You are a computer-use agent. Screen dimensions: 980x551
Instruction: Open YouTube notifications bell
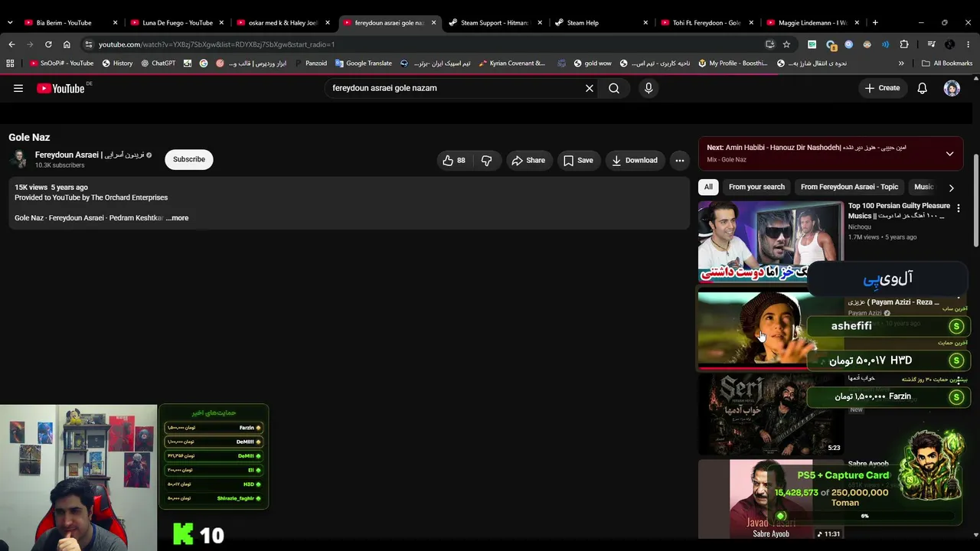click(923, 88)
